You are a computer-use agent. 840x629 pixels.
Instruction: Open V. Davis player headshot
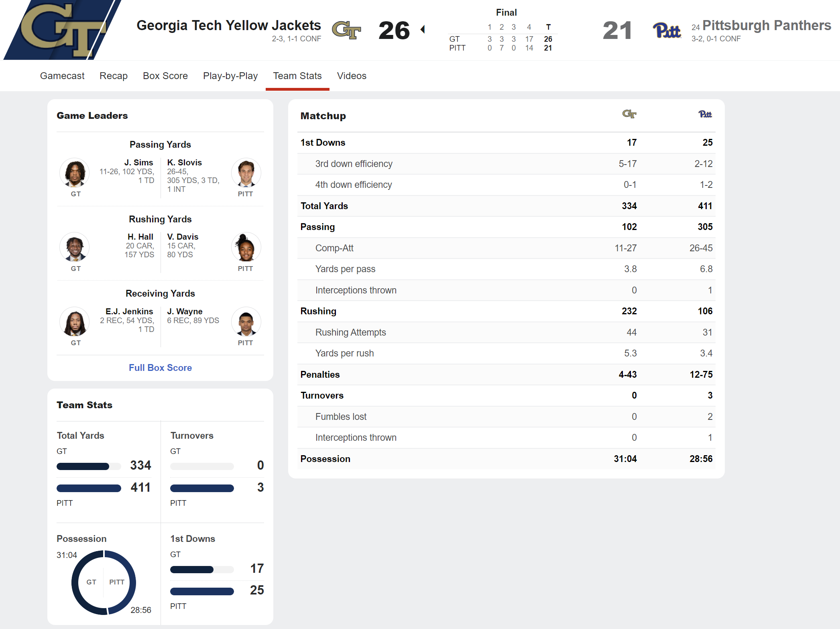pyautogui.click(x=246, y=247)
